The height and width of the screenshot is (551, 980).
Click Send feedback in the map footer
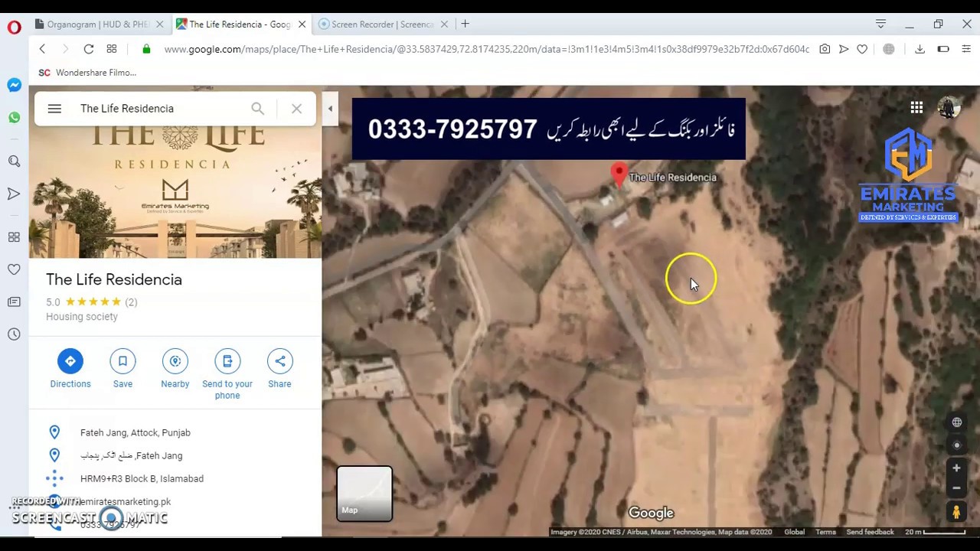pos(870,532)
